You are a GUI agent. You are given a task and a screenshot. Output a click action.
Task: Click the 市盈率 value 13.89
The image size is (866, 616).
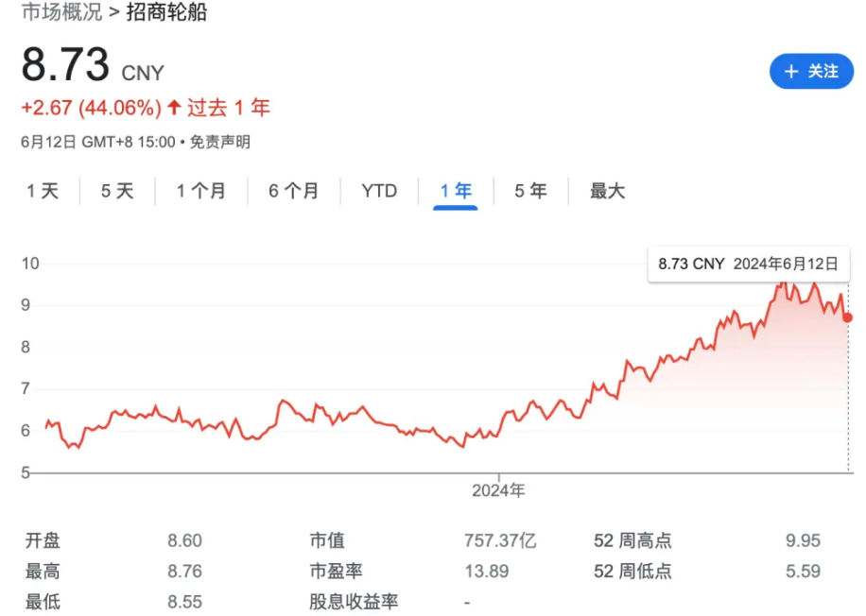[x=487, y=572]
